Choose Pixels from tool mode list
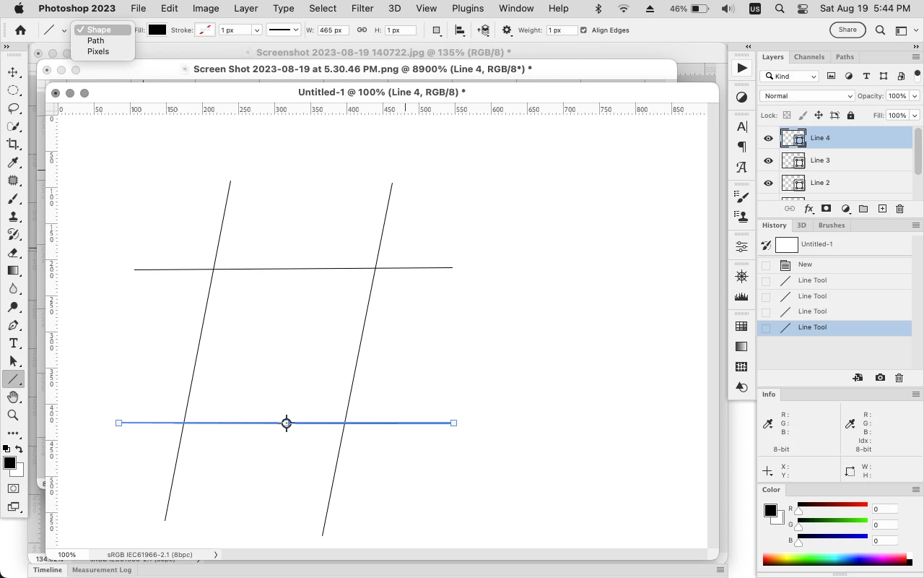 pyautogui.click(x=98, y=51)
